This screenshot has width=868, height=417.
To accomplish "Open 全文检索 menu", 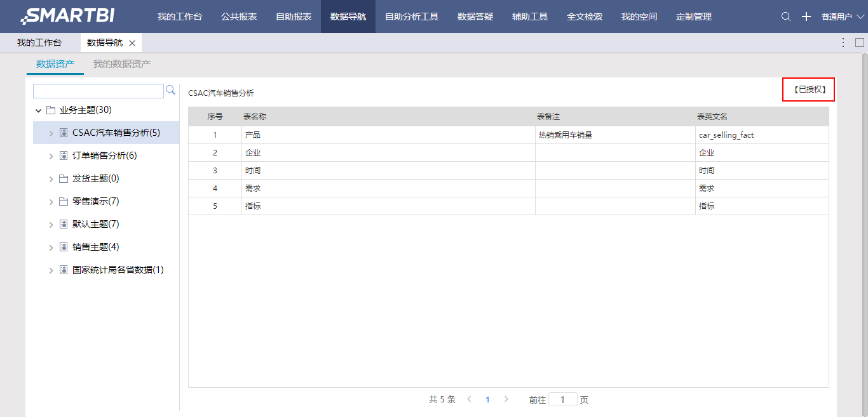I will [x=585, y=17].
